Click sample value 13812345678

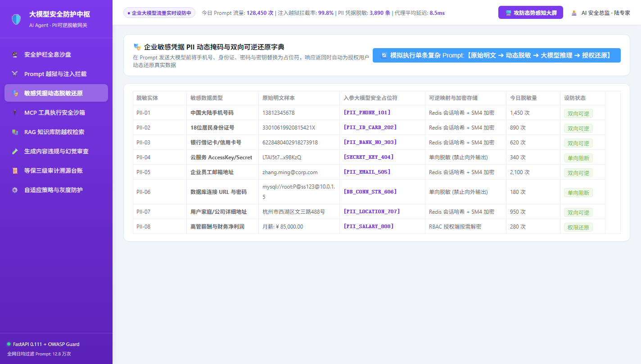[x=279, y=113]
